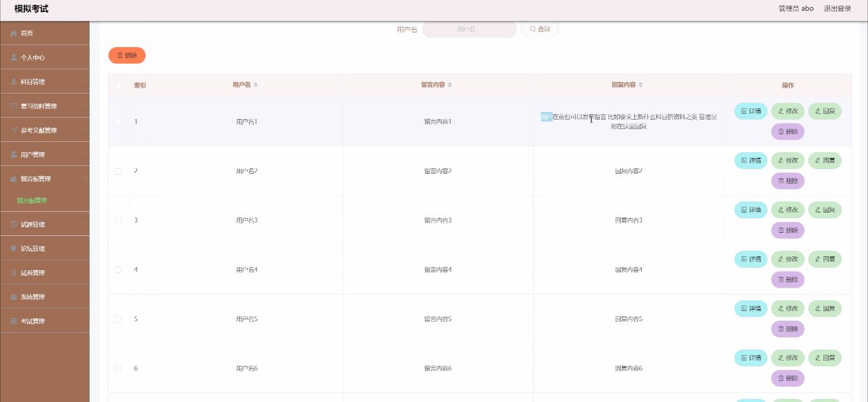Open 参考文献管理 via its paper-plane icon
The width and height of the screenshot is (868, 402).
(13, 130)
